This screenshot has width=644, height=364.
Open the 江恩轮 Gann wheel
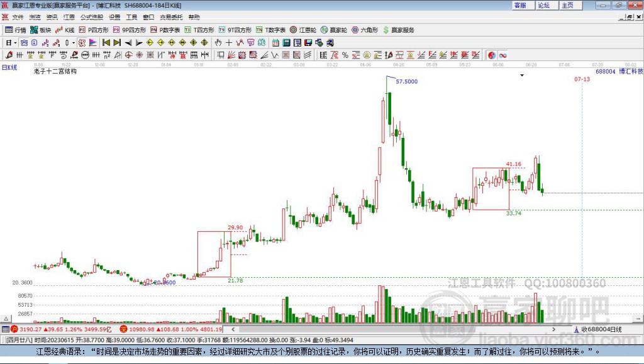[303, 30]
